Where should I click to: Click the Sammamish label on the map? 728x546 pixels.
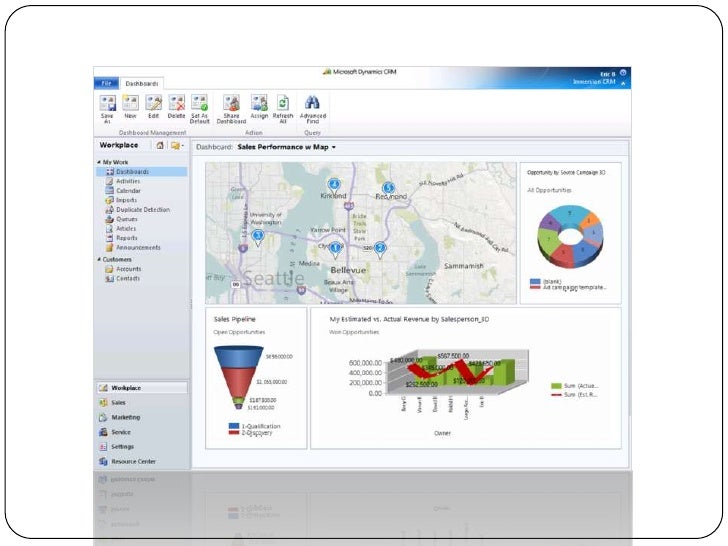click(x=463, y=266)
